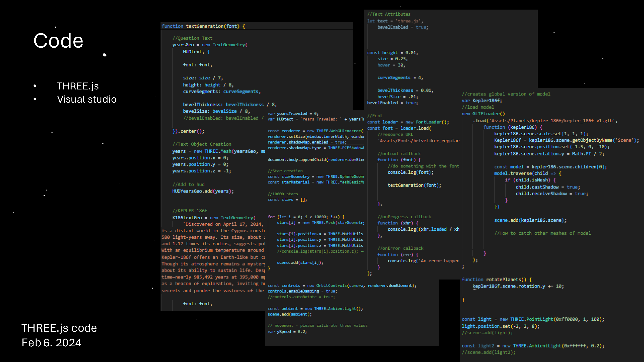The image size is (644, 362).
Task: Click "const height = 0.01,"
Action: (x=393, y=52)
